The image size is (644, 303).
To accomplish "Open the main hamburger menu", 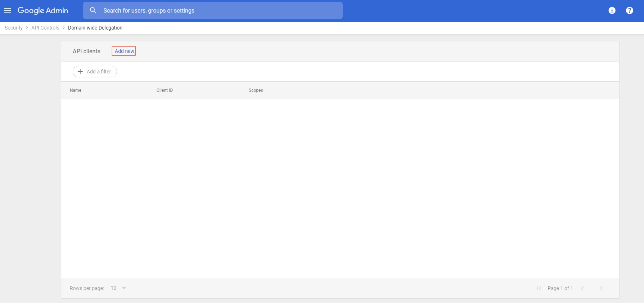I will coord(8,11).
